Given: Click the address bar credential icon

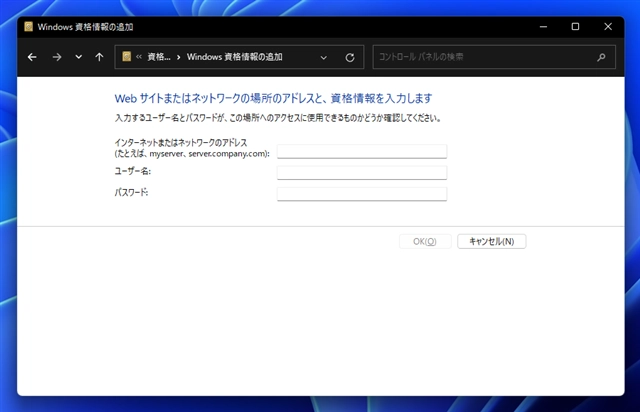Looking at the screenshot, I should coord(127,56).
